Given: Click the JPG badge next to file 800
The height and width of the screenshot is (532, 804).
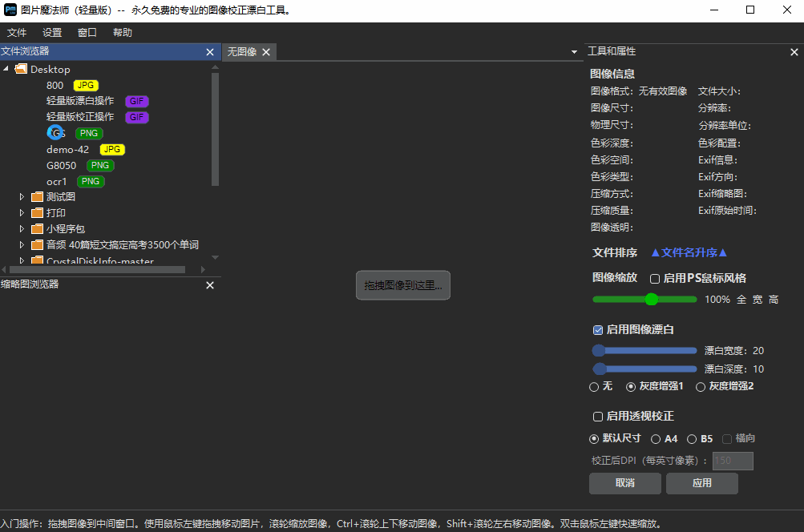Looking at the screenshot, I should pyautogui.click(x=85, y=85).
